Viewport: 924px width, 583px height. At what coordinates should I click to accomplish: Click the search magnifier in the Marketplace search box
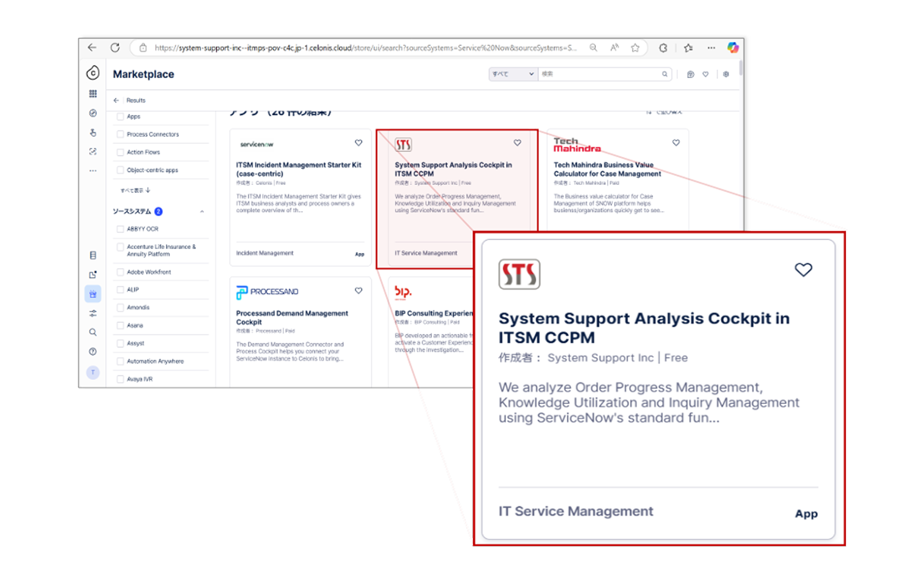tap(664, 74)
